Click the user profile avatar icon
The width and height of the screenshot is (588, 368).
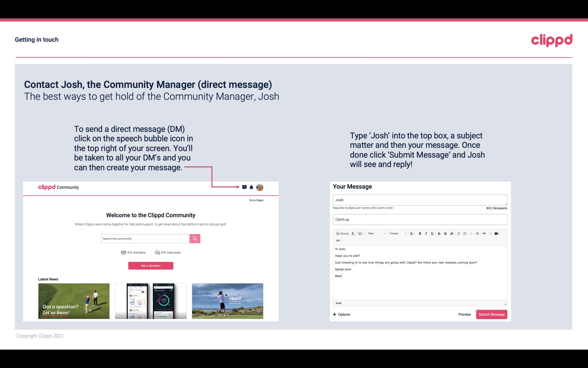[260, 187]
